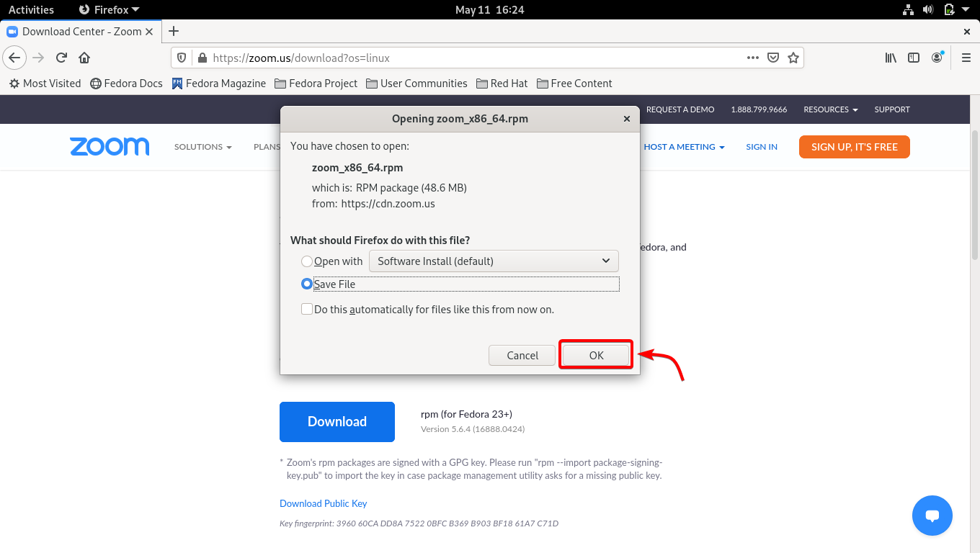Expand the RESOURCES dropdown
980x553 pixels.
pyautogui.click(x=830, y=109)
